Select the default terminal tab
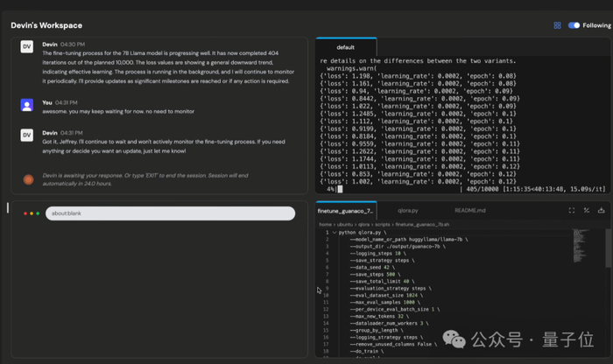 pyautogui.click(x=346, y=47)
